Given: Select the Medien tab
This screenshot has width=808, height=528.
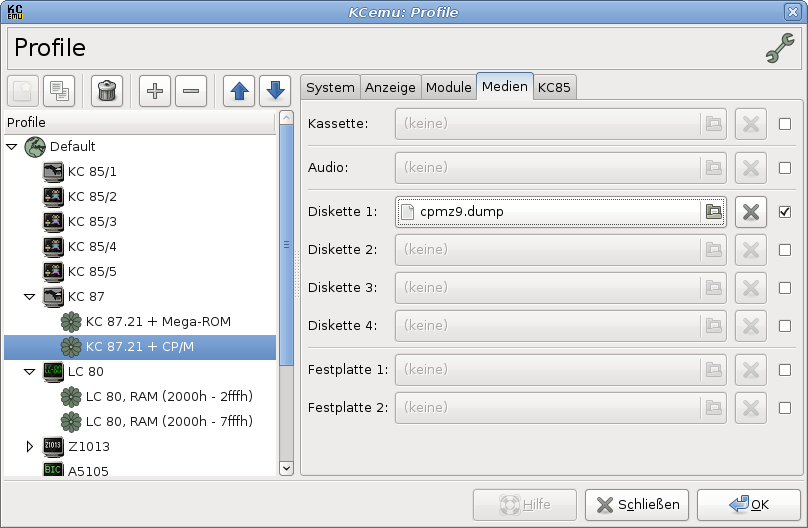Looking at the screenshot, I should tap(504, 86).
